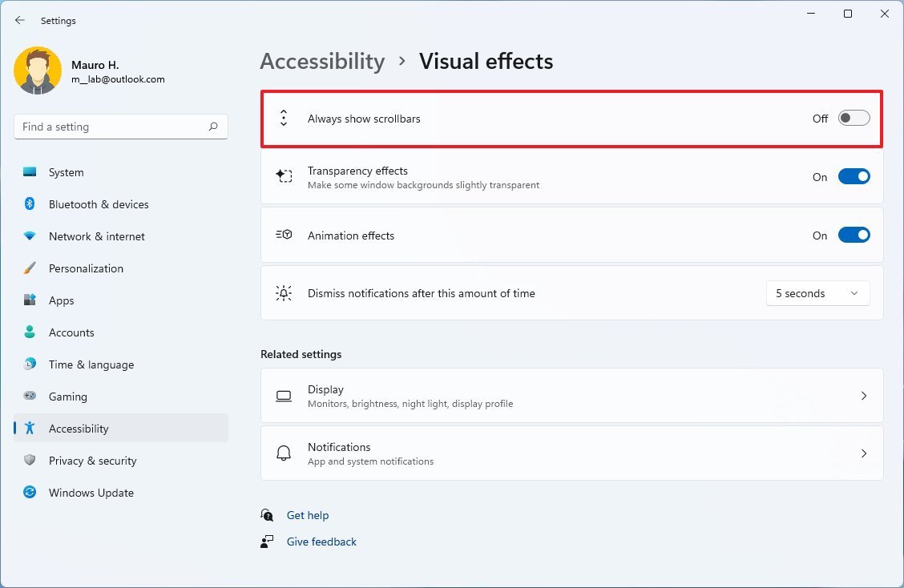The height and width of the screenshot is (588, 904).
Task: Select the Accounts icon in sidebar
Action: (30, 332)
